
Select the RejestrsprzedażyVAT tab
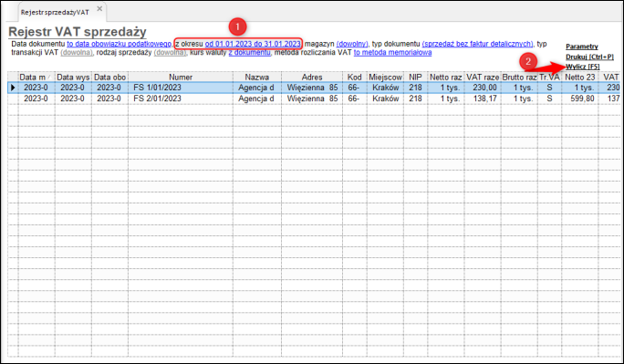55,13
